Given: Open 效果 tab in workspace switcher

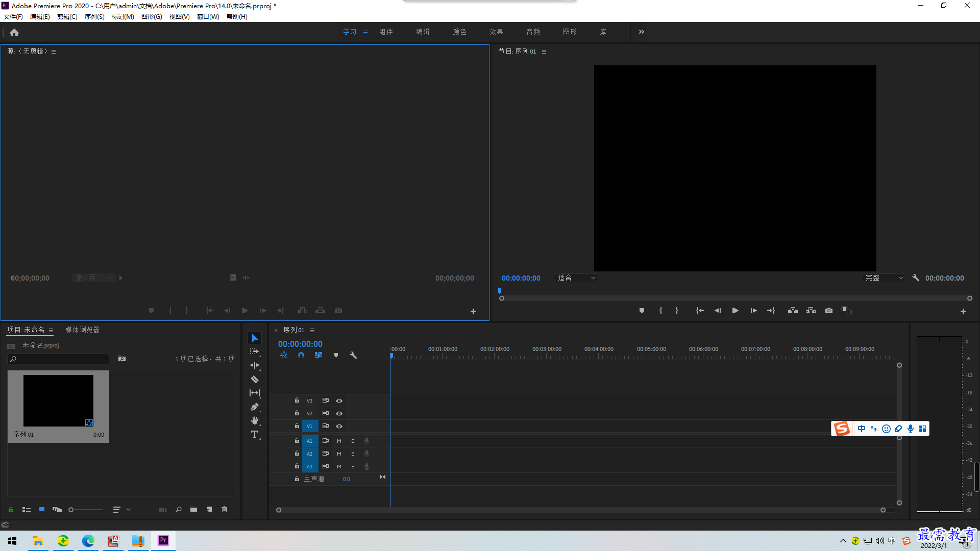Looking at the screenshot, I should (496, 32).
